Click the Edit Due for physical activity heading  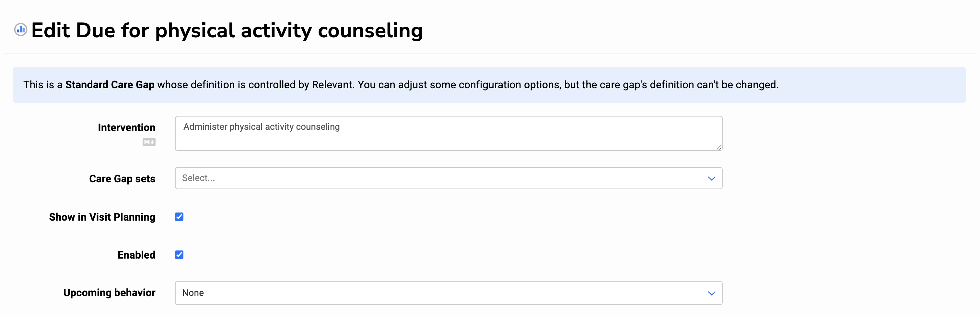click(227, 30)
